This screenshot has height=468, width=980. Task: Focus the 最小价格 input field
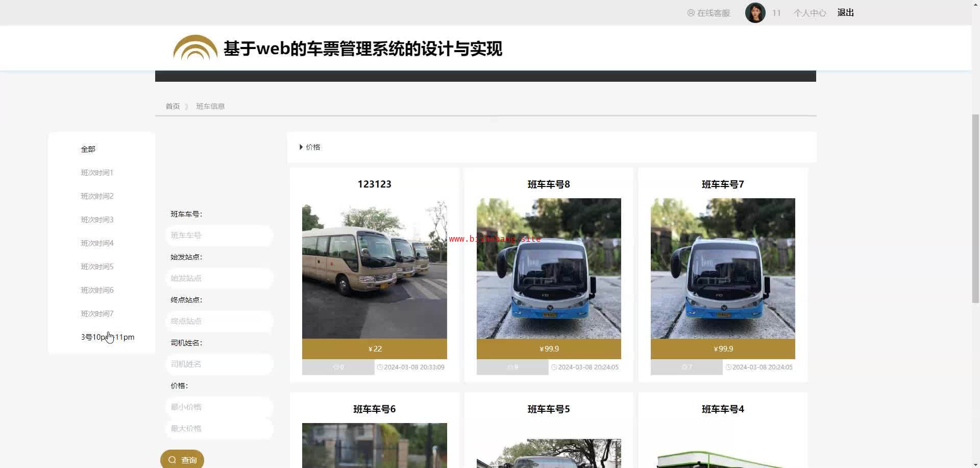click(219, 407)
